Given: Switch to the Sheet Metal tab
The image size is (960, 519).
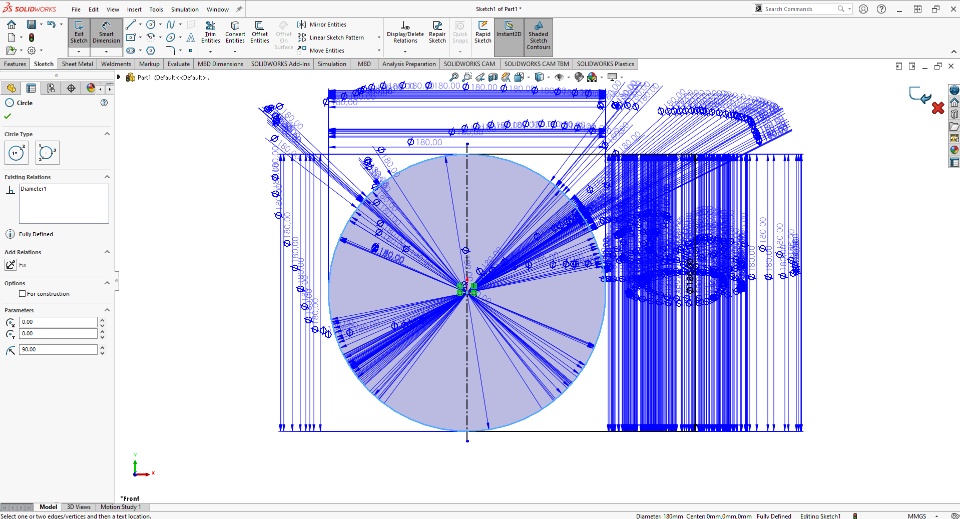Looking at the screenshot, I should (x=77, y=64).
